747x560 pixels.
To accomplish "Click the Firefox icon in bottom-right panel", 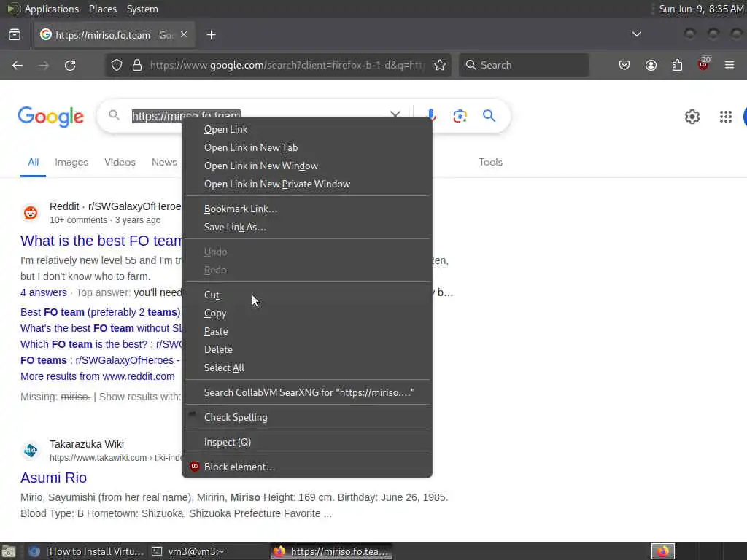I will (x=663, y=551).
